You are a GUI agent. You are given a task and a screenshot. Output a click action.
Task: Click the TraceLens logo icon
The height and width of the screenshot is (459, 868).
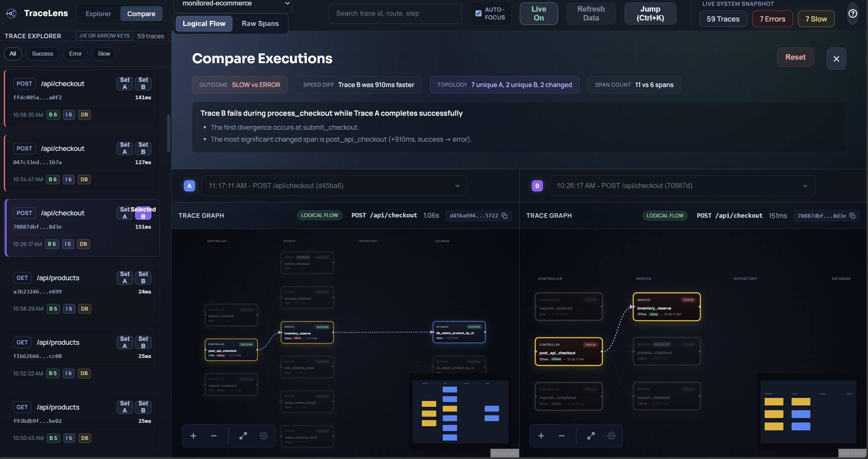(x=11, y=14)
